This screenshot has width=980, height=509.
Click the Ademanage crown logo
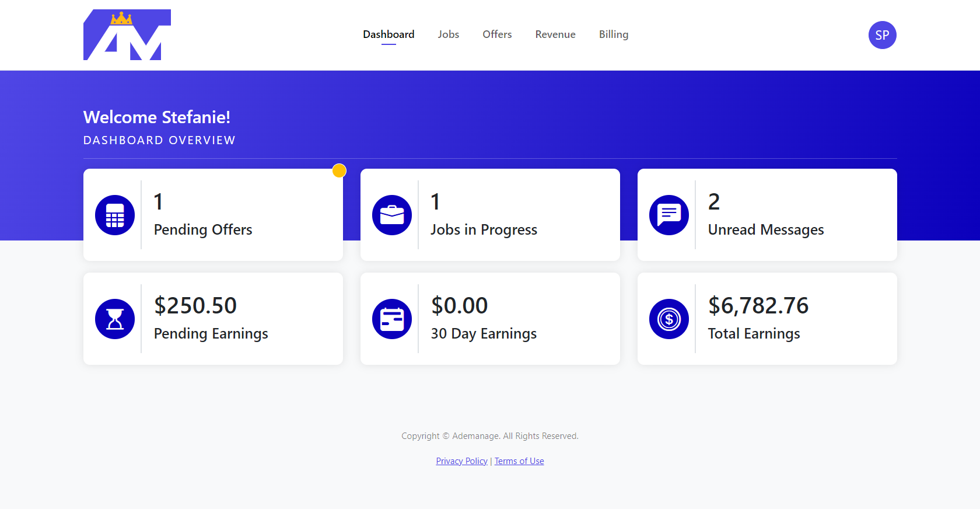(x=127, y=35)
